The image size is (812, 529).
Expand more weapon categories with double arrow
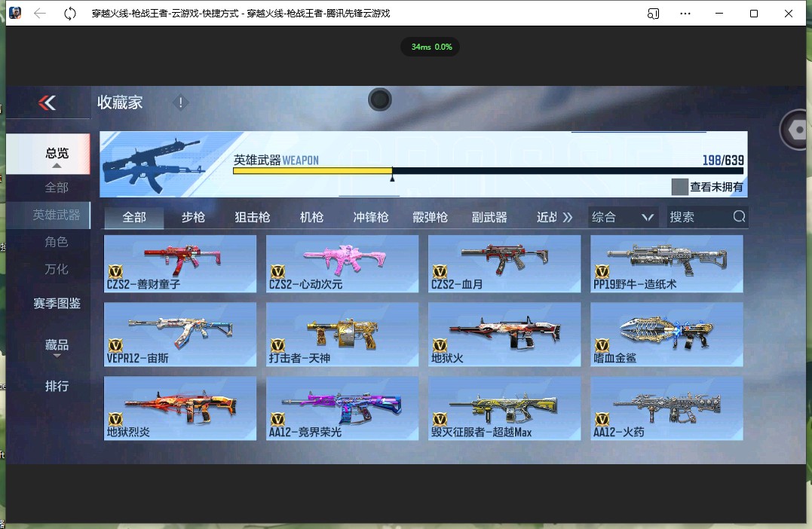coord(568,217)
